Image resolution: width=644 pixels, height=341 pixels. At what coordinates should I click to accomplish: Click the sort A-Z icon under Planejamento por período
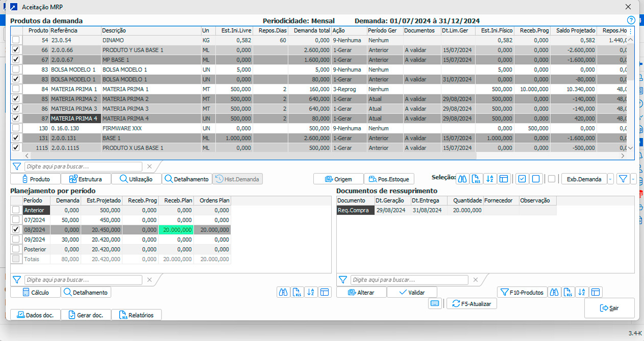[x=311, y=292]
